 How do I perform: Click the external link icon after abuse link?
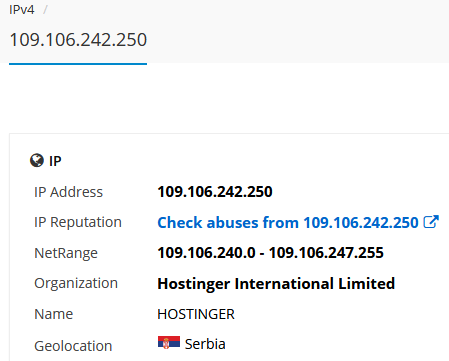431,222
